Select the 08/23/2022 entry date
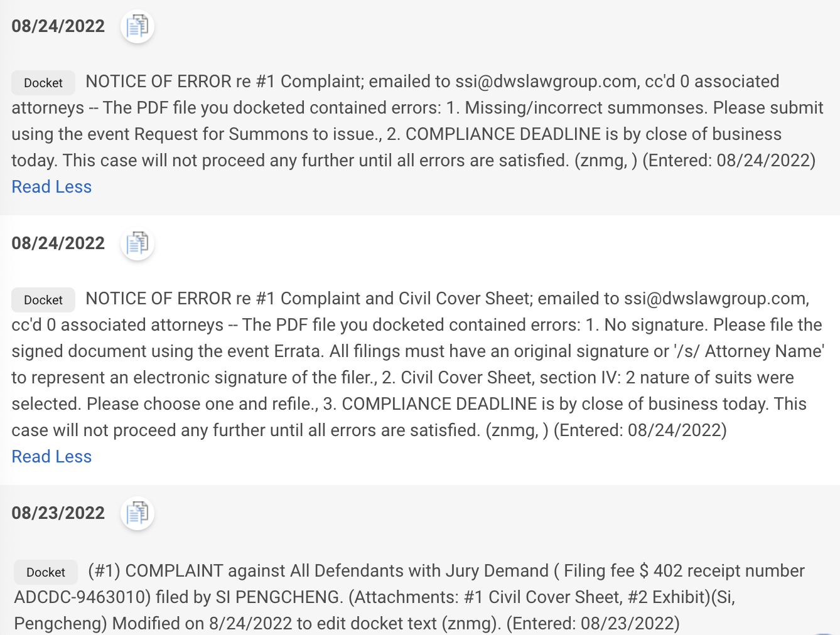Viewport: 840px width, 635px height. tap(58, 513)
